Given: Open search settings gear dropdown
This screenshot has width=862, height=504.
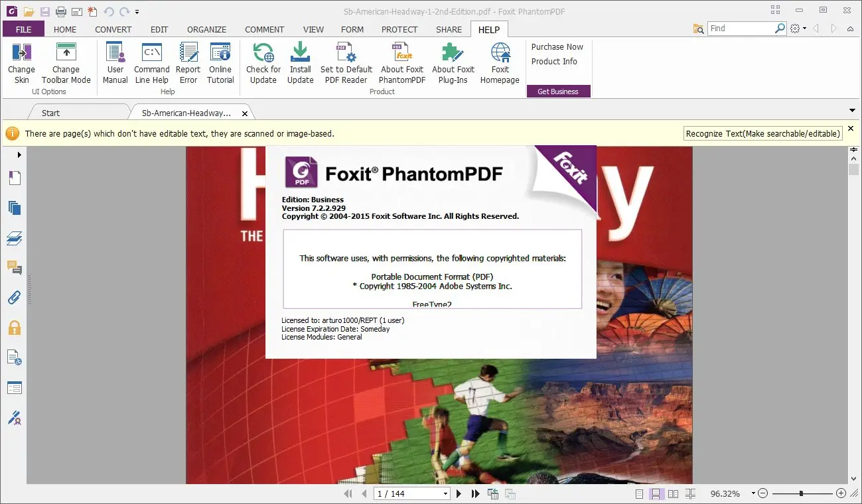Looking at the screenshot, I should click(798, 29).
